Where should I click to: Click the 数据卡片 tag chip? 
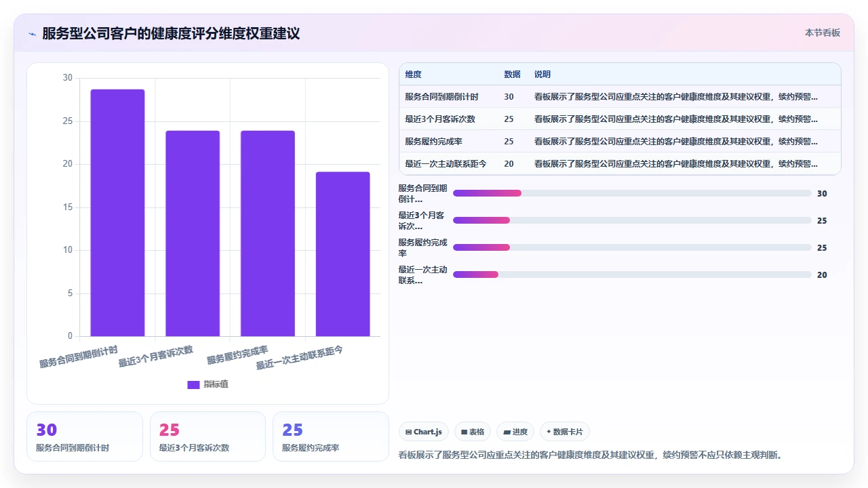565,432
